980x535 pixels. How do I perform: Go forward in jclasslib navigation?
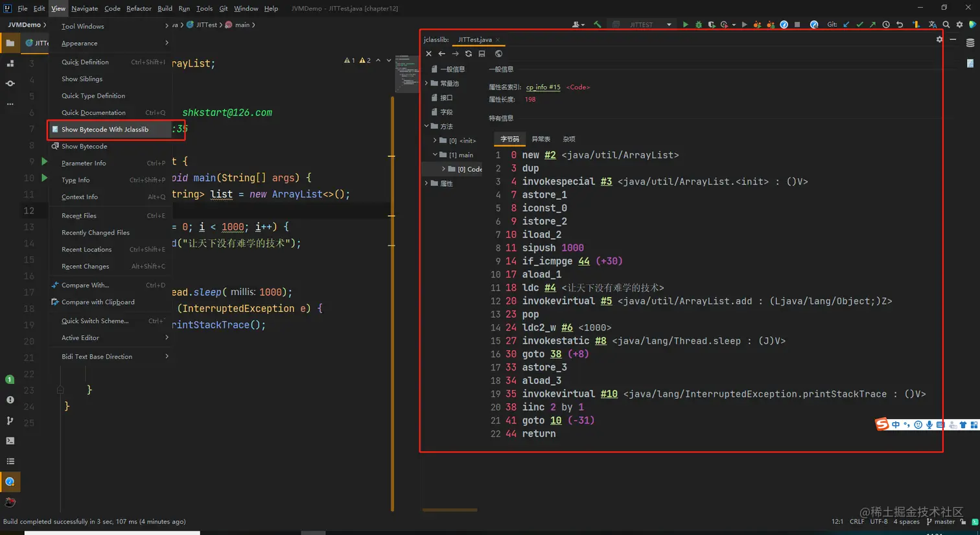click(x=455, y=54)
